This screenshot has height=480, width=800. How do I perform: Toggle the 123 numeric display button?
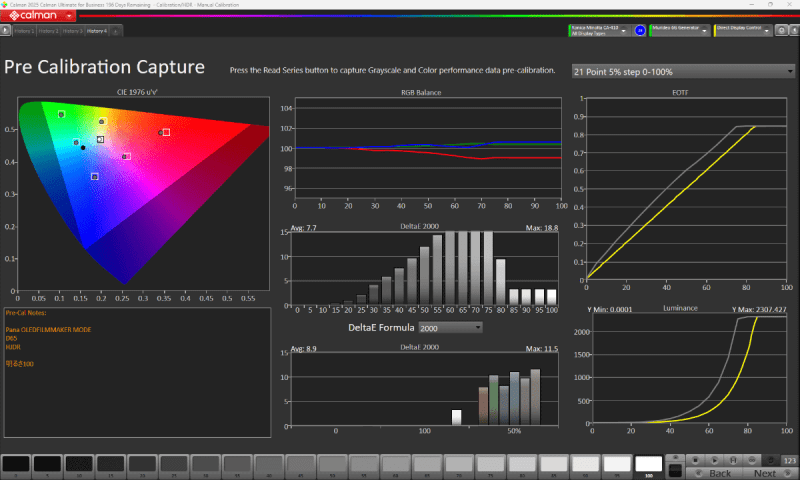click(789, 459)
